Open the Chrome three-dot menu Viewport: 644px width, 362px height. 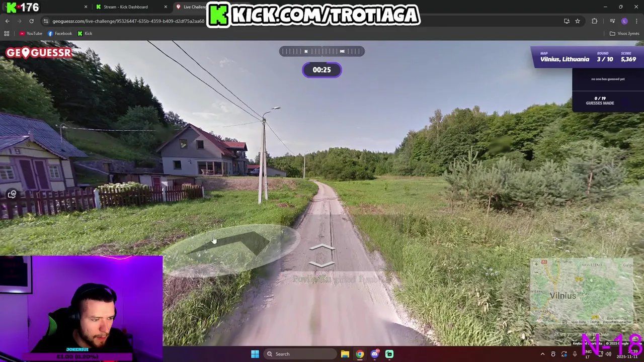[x=636, y=21]
